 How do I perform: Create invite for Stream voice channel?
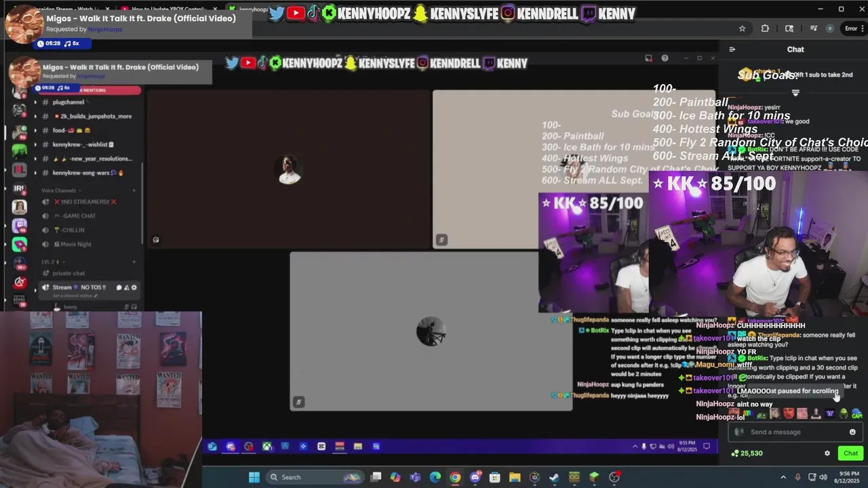click(x=126, y=287)
